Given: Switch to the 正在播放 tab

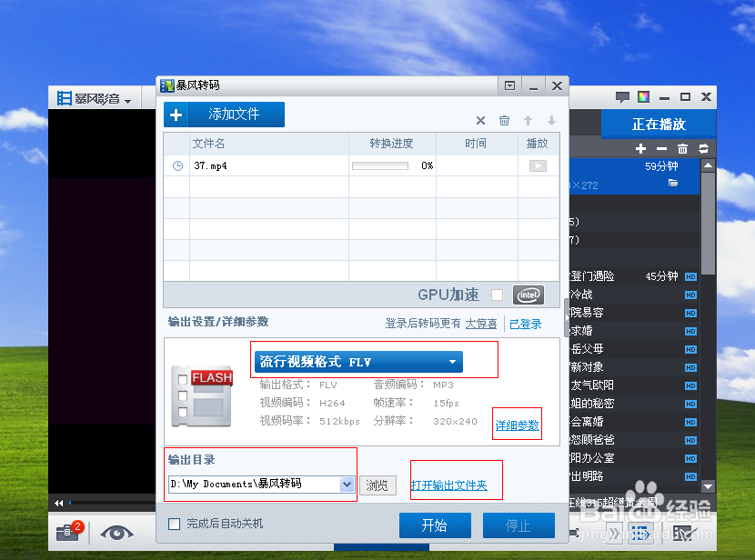Looking at the screenshot, I should pos(659,125).
